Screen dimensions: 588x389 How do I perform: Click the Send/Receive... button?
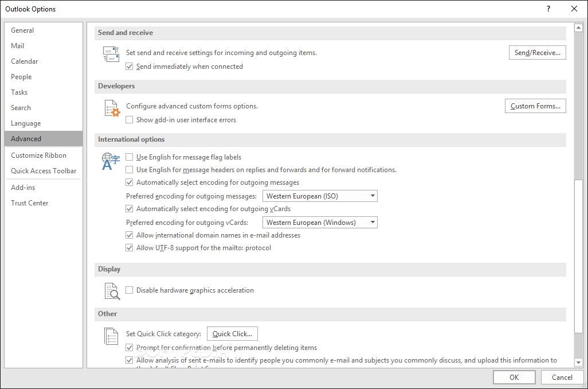tap(538, 53)
